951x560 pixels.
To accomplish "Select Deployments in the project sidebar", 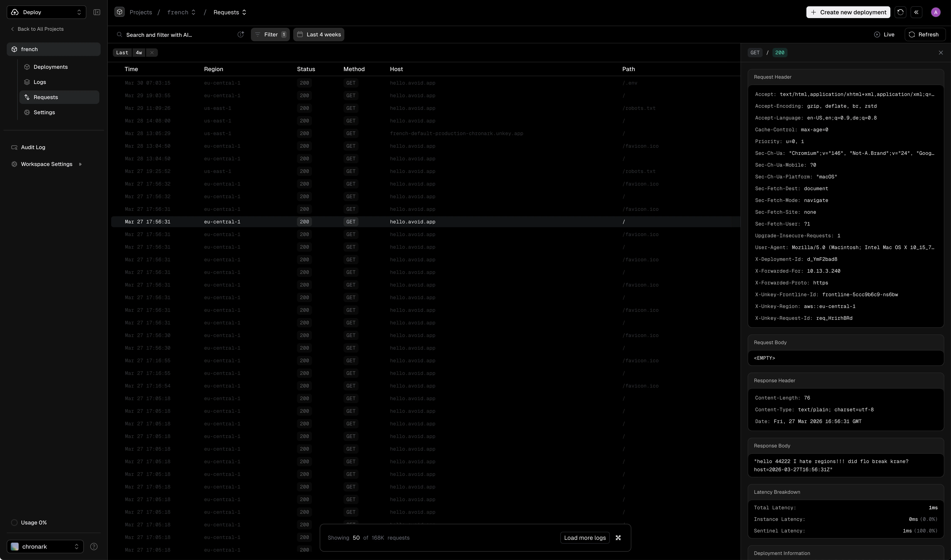I will point(51,66).
